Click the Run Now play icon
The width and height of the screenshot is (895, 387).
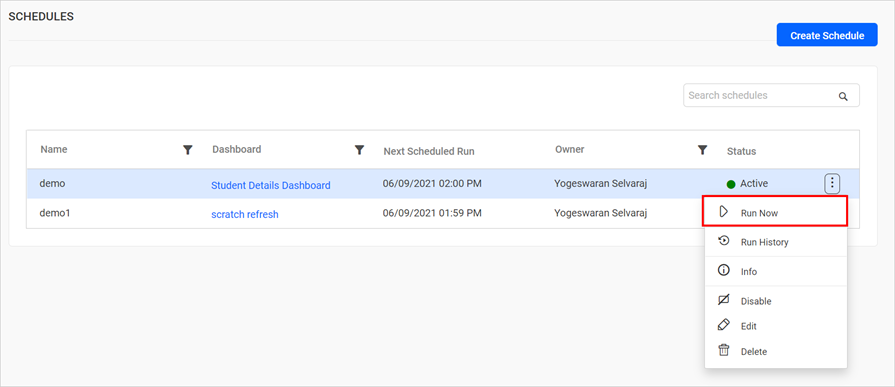[x=724, y=212]
